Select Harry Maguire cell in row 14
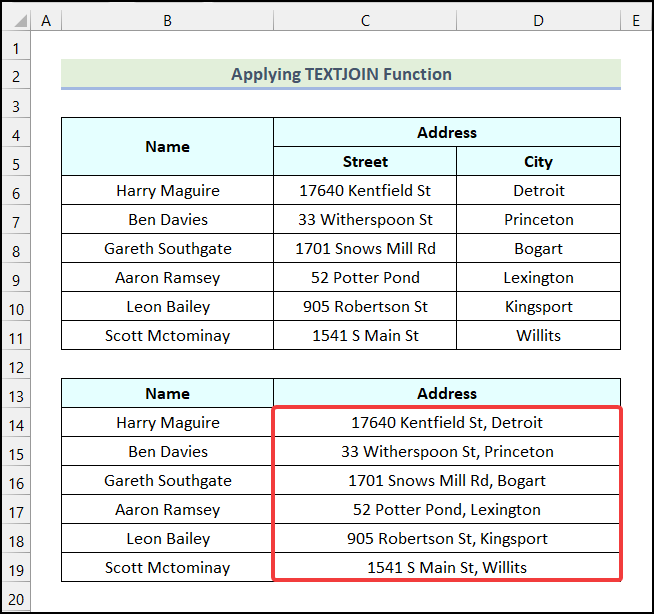 pyautogui.click(x=167, y=422)
